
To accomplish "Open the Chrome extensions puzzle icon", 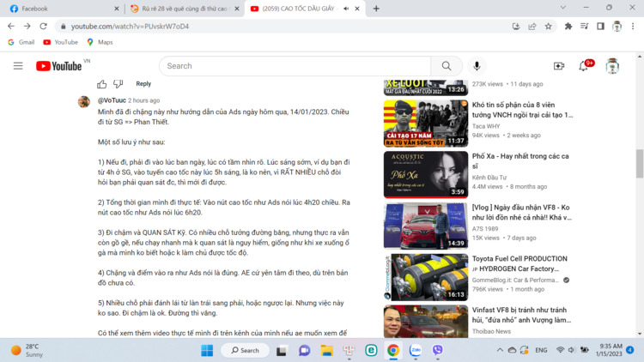I will point(568,27).
